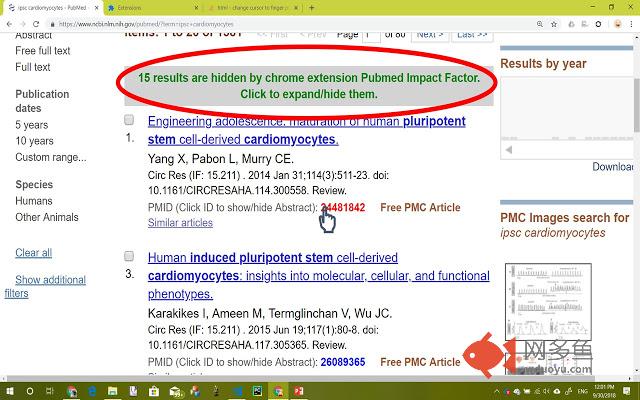Go back with the browser back arrow
640x400 pixels.
9,24
